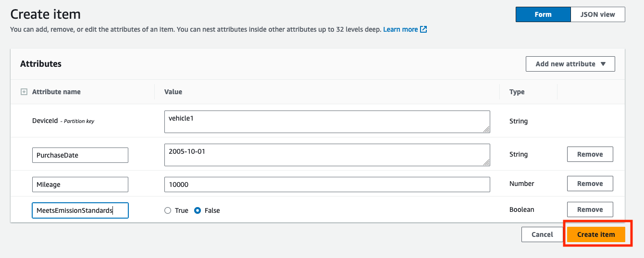Select the True radio button

[x=168, y=210]
